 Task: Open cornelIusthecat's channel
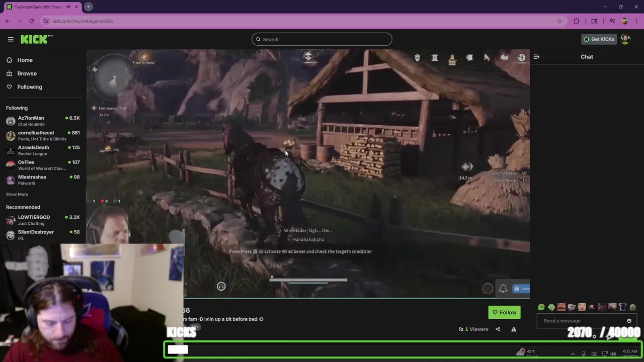coord(43,136)
